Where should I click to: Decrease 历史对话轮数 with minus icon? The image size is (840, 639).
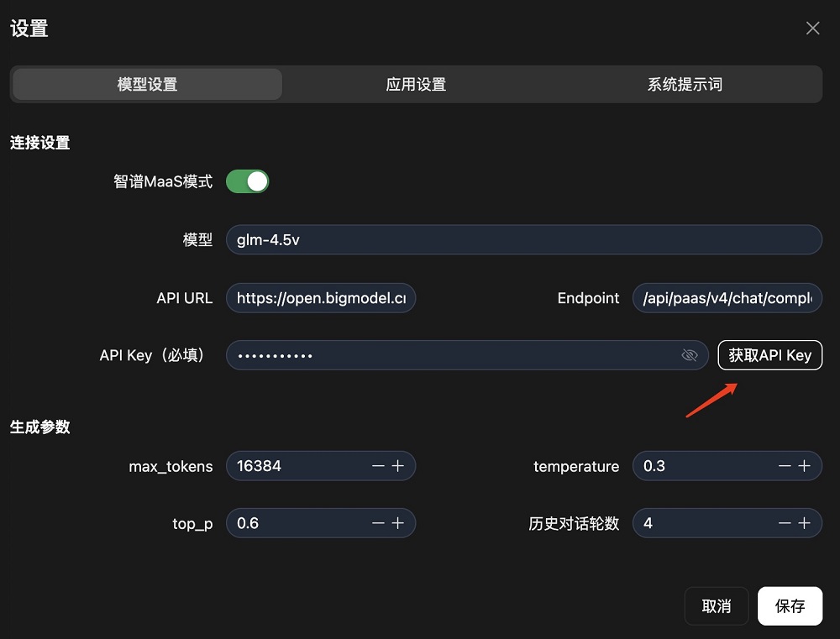pyautogui.click(x=785, y=523)
